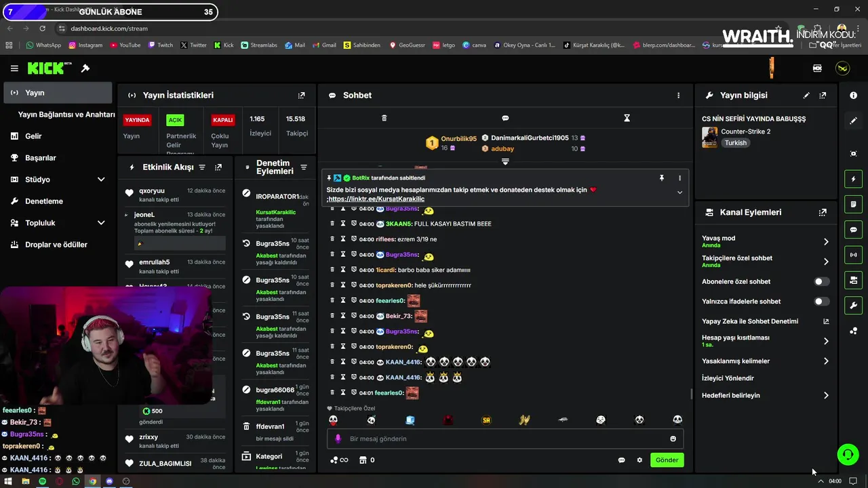The height and width of the screenshot is (488, 868).
Task: Open the pinned message three-dot menu
Action: tap(679, 178)
